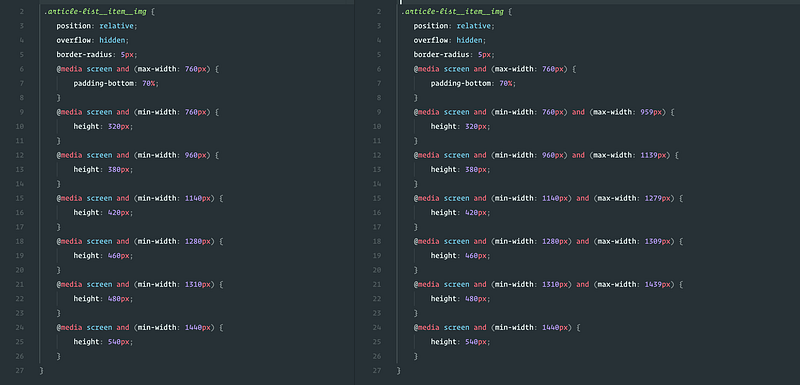
Task: Click 'overflow: hidden;' line in left pane
Action: (x=93, y=40)
